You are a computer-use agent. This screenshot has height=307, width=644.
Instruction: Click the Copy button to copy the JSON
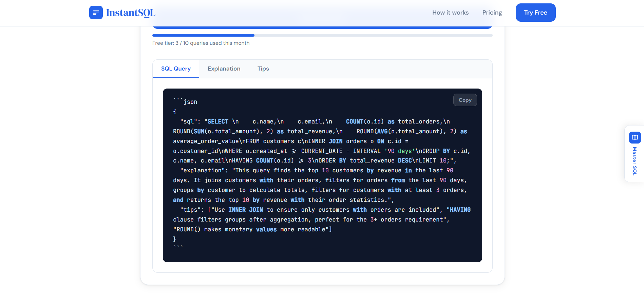tap(465, 100)
